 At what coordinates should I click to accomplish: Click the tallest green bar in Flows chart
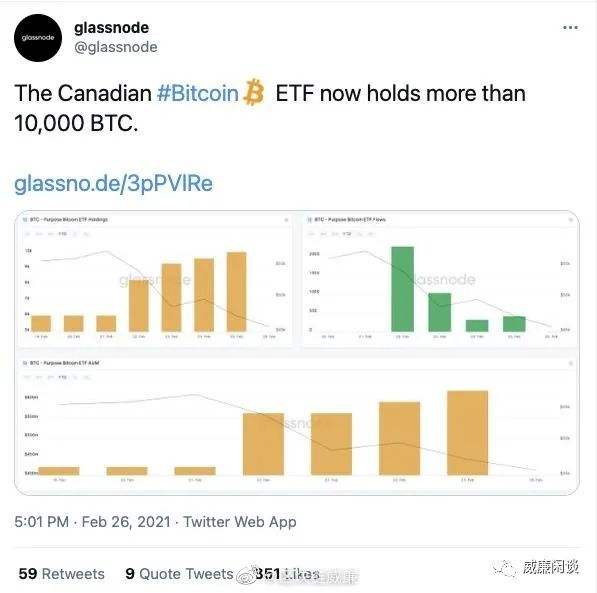pyautogui.click(x=402, y=289)
